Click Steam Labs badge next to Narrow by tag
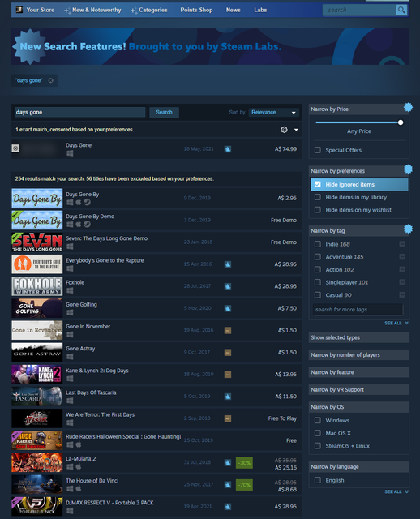The width and height of the screenshot is (420, 519). point(408,229)
